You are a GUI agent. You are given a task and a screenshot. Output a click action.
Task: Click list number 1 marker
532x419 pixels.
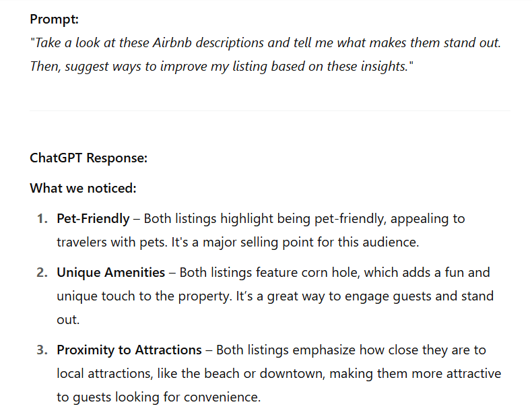pos(42,219)
